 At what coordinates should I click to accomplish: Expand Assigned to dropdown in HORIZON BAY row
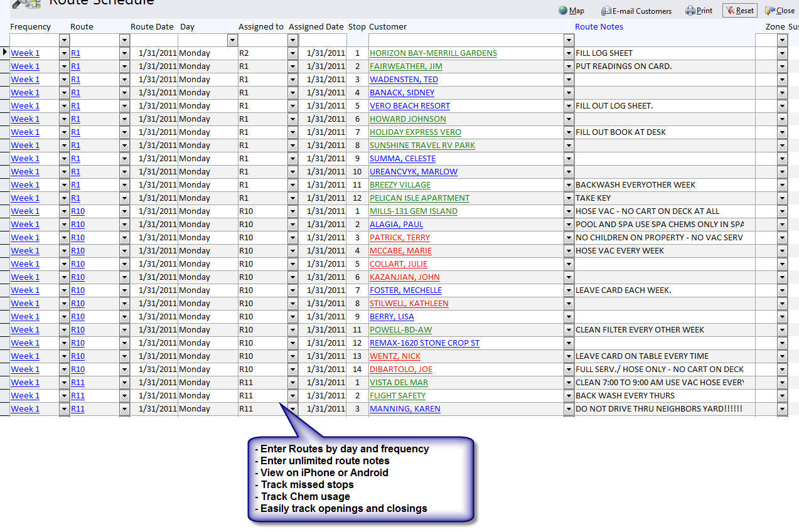[292, 53]
